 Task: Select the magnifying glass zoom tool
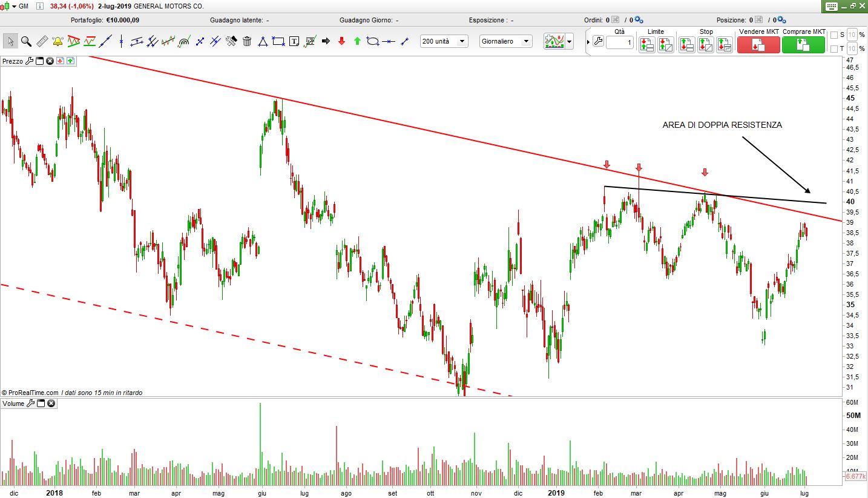[x=26, y=41]
